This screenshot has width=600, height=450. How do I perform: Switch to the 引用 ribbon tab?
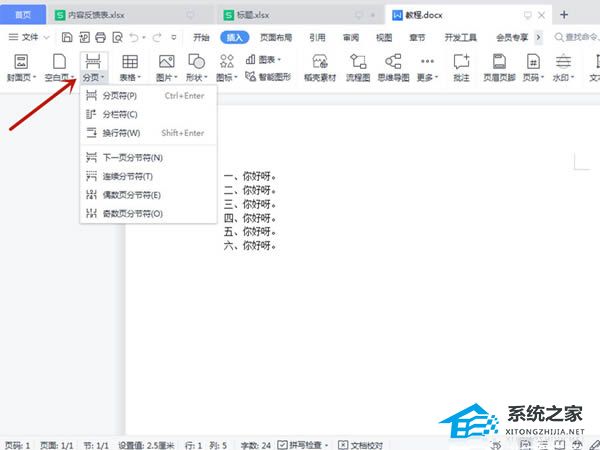click(317, 38)
